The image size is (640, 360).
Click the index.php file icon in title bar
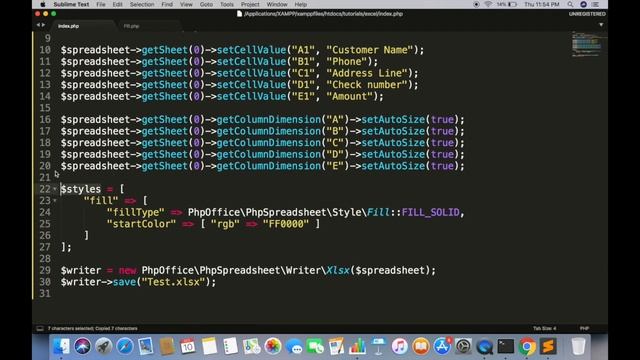coord(240,14)
